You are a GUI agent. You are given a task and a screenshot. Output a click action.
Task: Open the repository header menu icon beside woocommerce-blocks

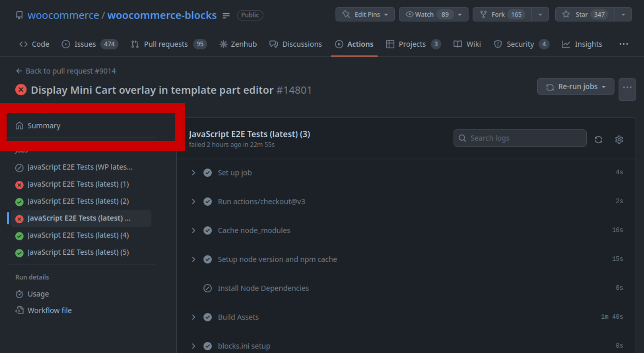click(226, 16)
